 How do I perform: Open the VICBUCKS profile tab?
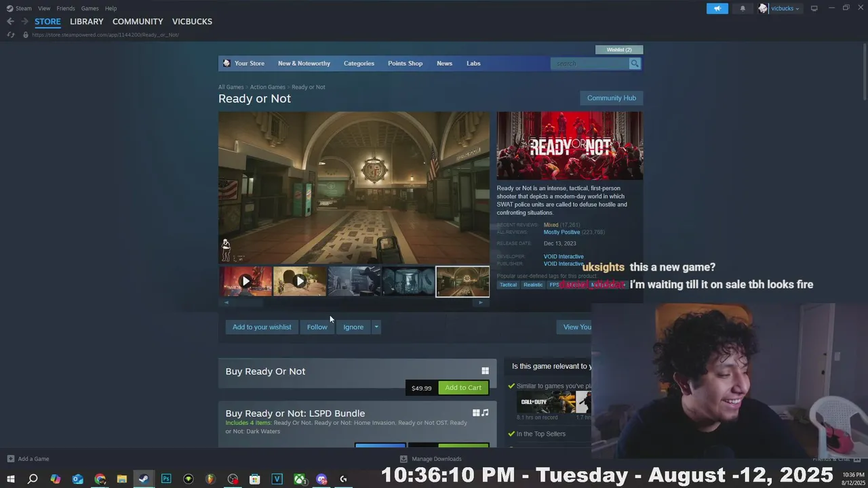192,22
